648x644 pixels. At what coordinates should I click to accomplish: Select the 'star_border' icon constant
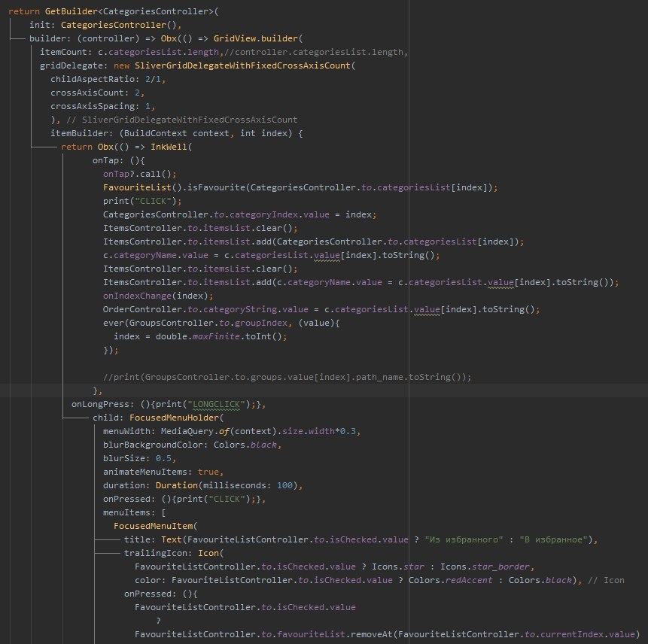(500, 567)
